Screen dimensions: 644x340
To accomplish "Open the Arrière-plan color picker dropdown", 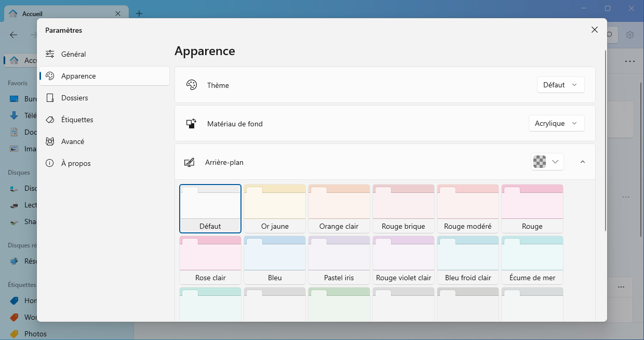I will pos(547,162).
